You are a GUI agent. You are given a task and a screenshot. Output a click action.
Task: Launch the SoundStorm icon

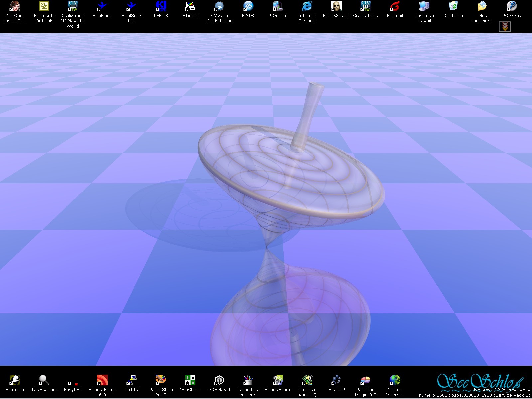pos(278,380)
